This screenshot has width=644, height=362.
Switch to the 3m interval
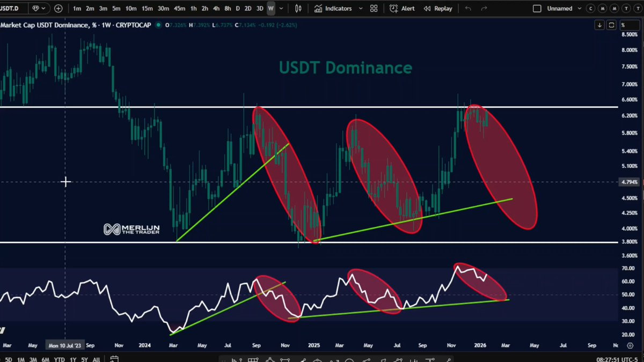tap(103, 9)
